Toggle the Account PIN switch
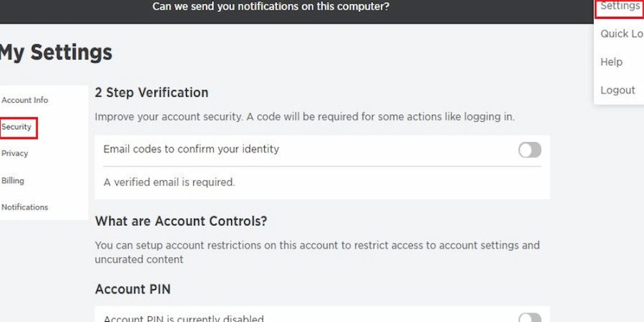The width and height of the screenshot is (644, 322). coord(530,318)
